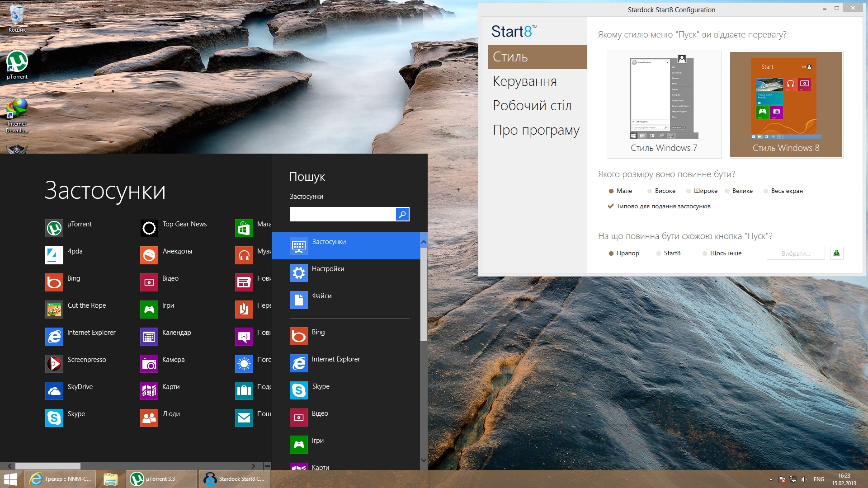Open the Камера app icon

[149, 364]
